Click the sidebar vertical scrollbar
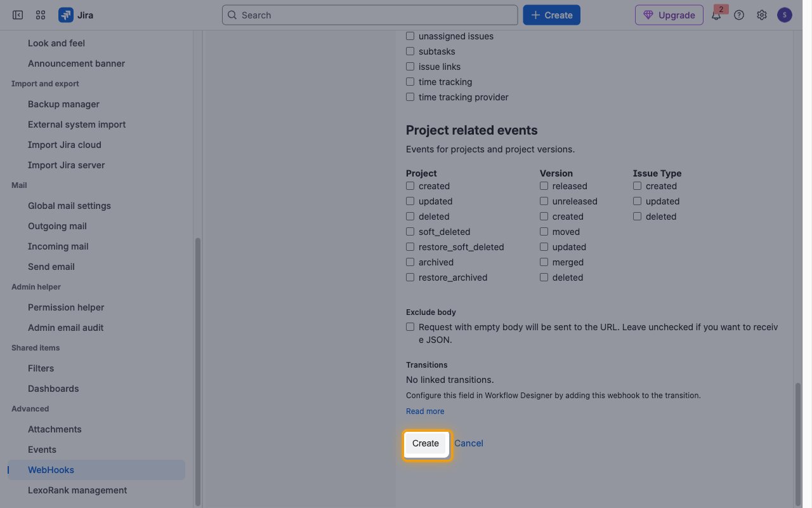Image resolution: width=812 pixels, height=508 pixels. 197,371
